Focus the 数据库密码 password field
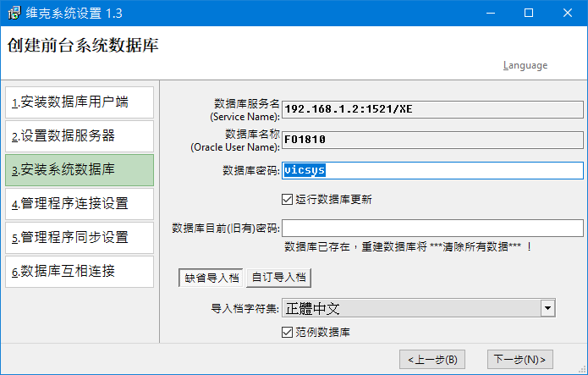 432,170
